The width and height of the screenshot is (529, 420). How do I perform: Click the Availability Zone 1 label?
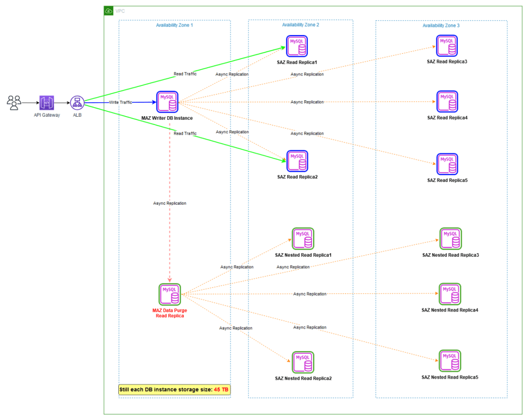click(x=175, y=25)
